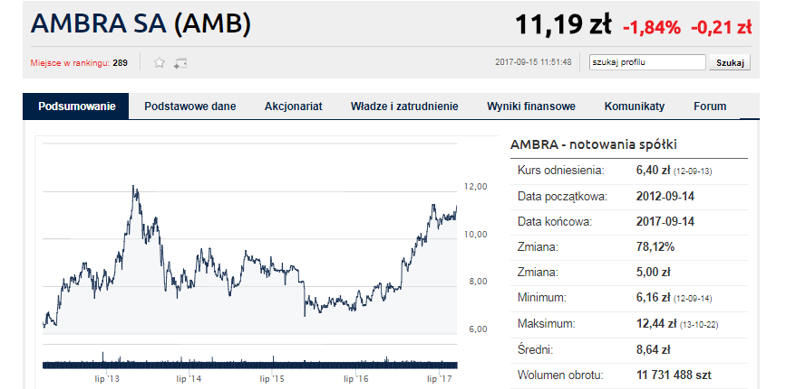Click the Miejsce w rankingu link

(70, 63)
